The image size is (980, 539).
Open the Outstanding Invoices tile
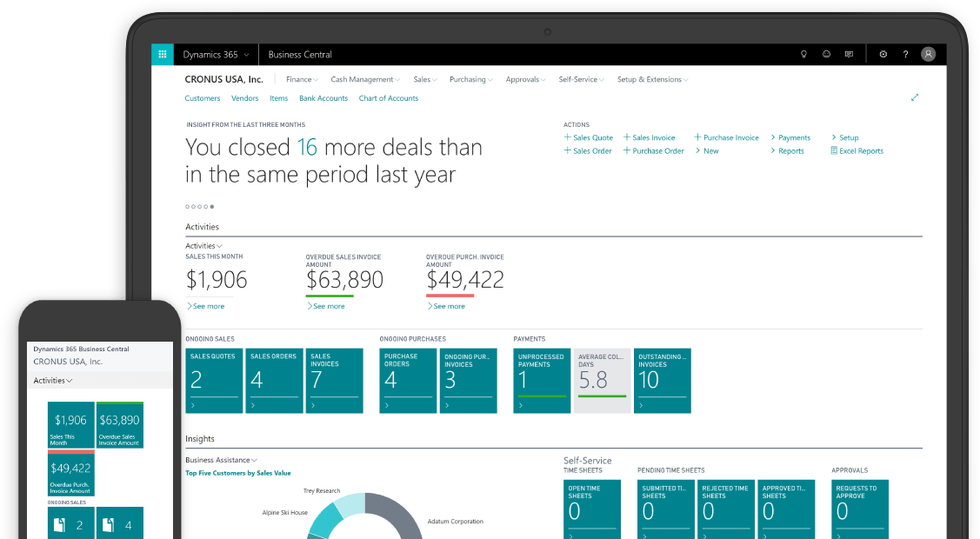663,381
